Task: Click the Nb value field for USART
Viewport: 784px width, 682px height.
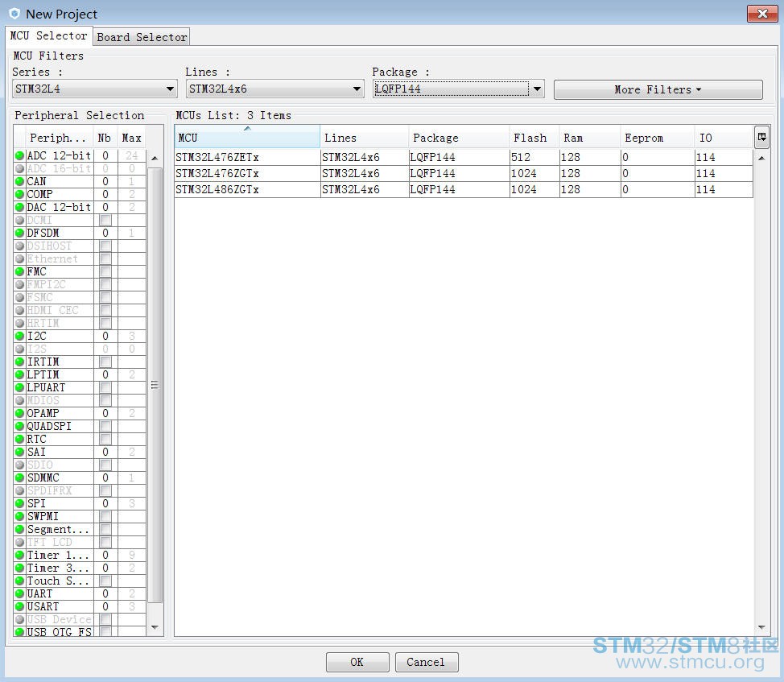Action: pos(105,606)
